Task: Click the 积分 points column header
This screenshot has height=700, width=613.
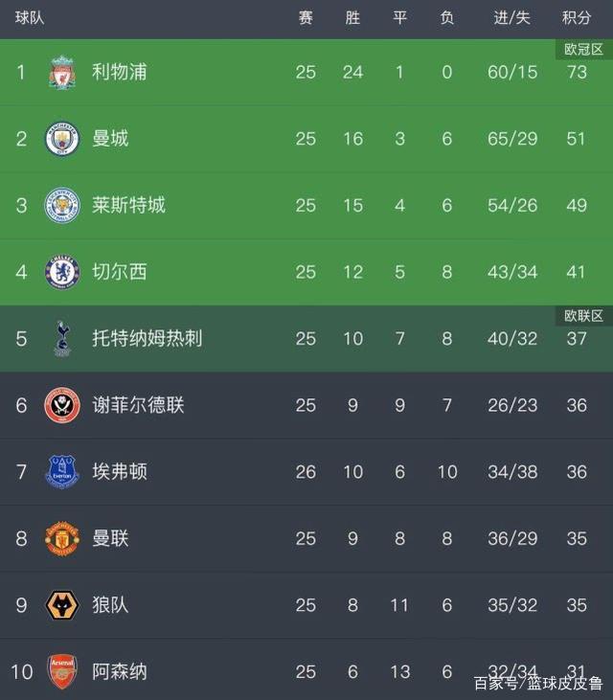Action: click(x=577, y=18)
